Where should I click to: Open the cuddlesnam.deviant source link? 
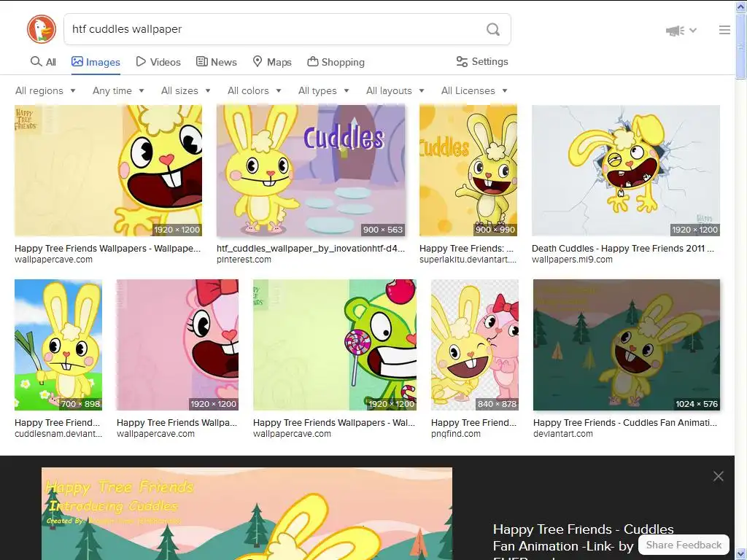pos(58,434)
